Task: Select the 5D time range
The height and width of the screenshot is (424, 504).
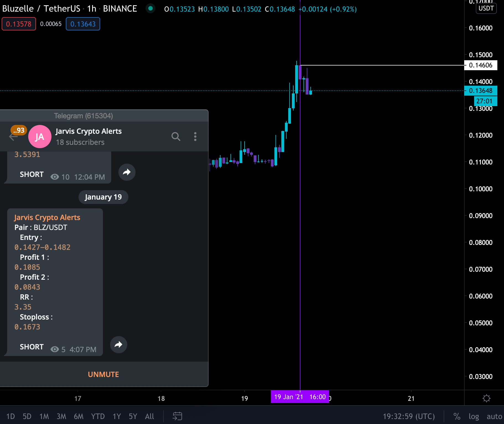Action: 27,416
